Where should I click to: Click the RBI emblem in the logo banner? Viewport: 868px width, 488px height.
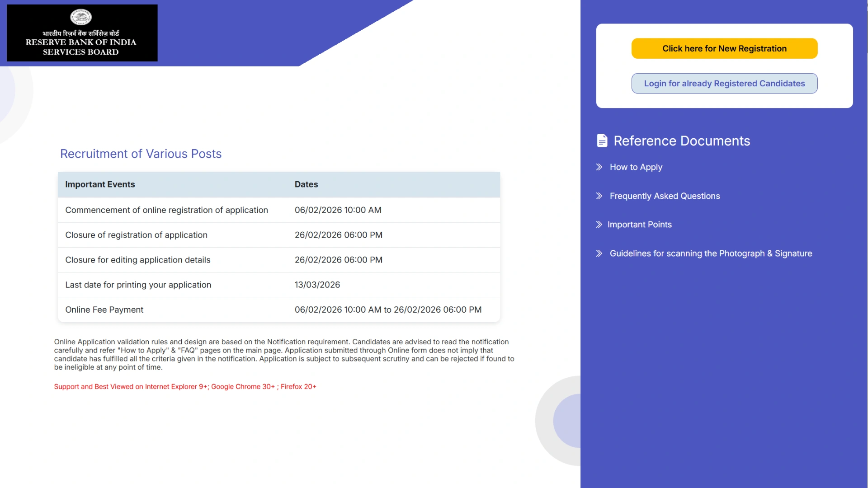[82, 18]
